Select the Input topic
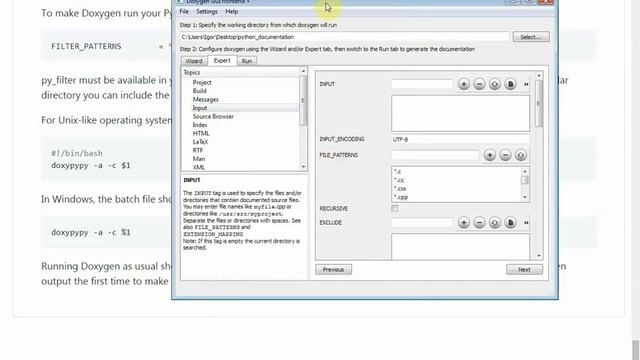The image size is (640, 360). tap(200, 108)
